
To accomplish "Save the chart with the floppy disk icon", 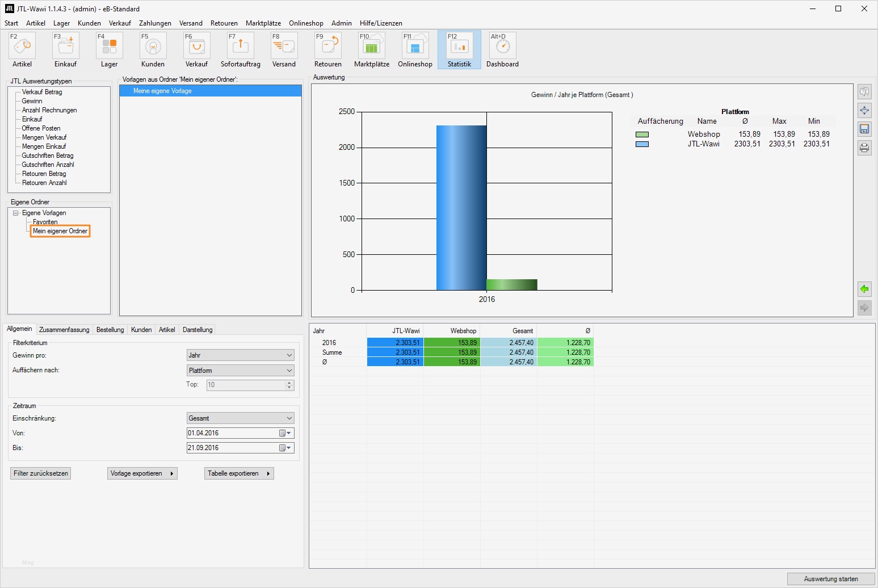I will tap(864, 129).
